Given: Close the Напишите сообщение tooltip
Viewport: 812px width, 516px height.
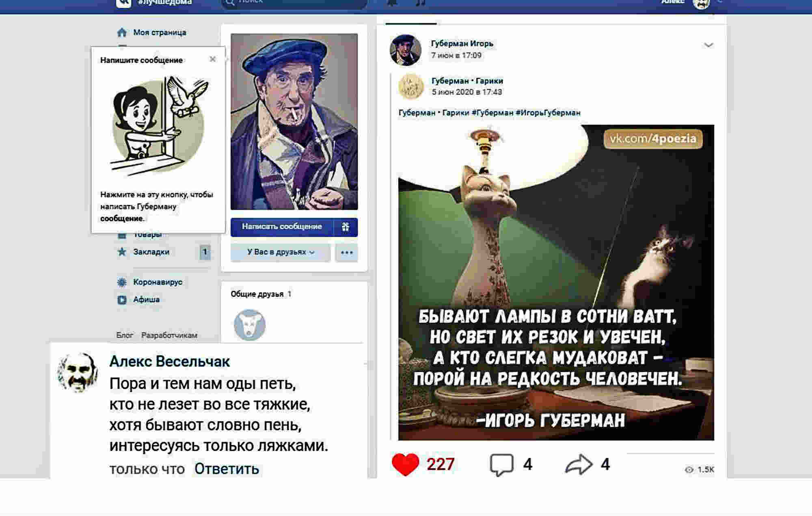Looking at the screenshot, I should (213, 59).
